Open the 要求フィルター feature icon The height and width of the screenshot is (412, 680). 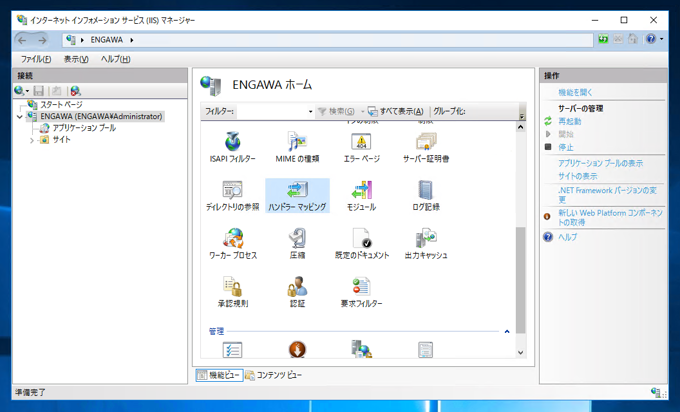(x=361, y=292)
